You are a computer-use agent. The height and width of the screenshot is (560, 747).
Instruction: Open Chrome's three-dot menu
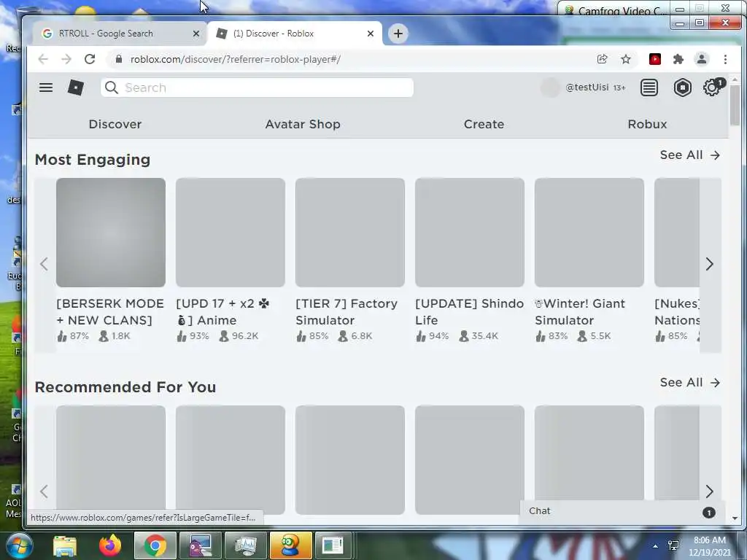coord(725,59)
